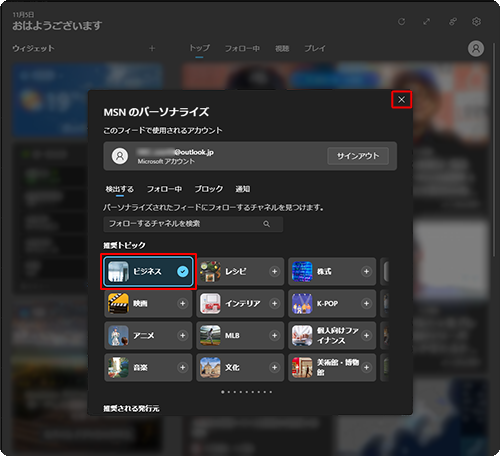500x456 pixels.
Task: Expand widgets board to full view
Action: pos(426,22)
